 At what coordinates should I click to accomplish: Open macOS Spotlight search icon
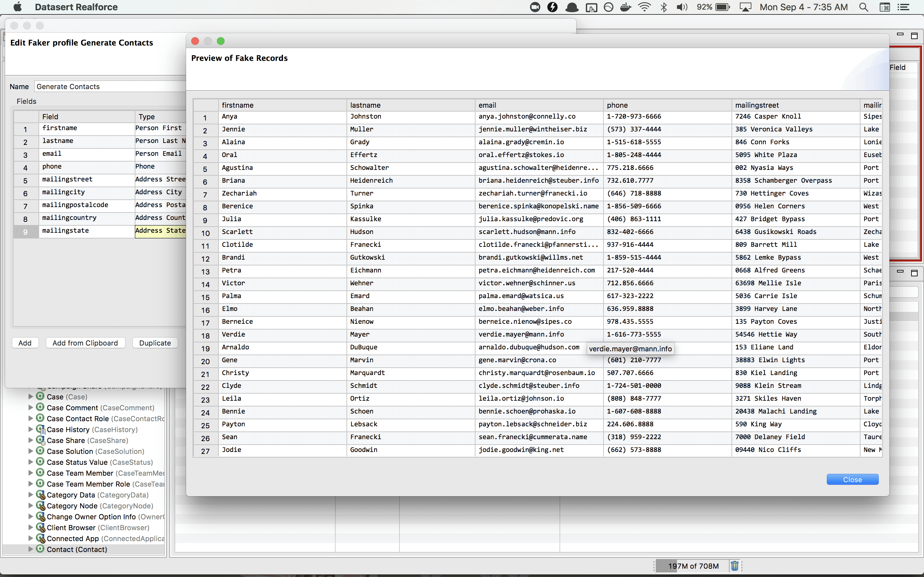click(863, 7)
